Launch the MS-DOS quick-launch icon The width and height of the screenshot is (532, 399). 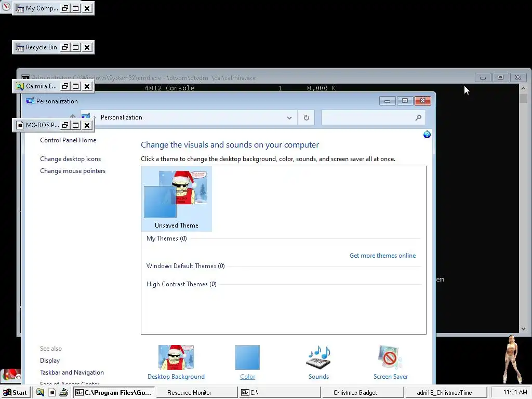[x=52, y=393]
